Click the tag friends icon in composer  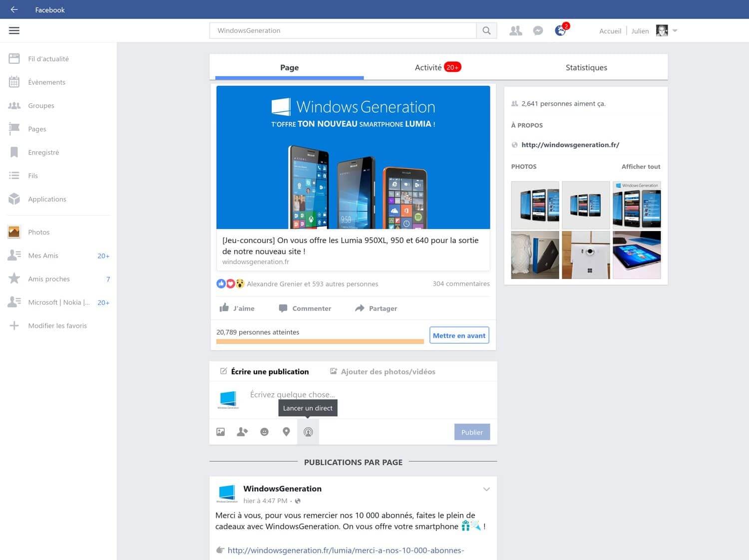tap(242, 432)
